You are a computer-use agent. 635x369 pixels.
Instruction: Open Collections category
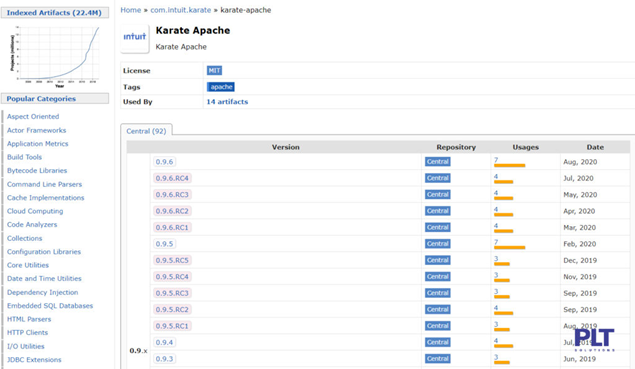pyautogui.click(x=24, y=238)
